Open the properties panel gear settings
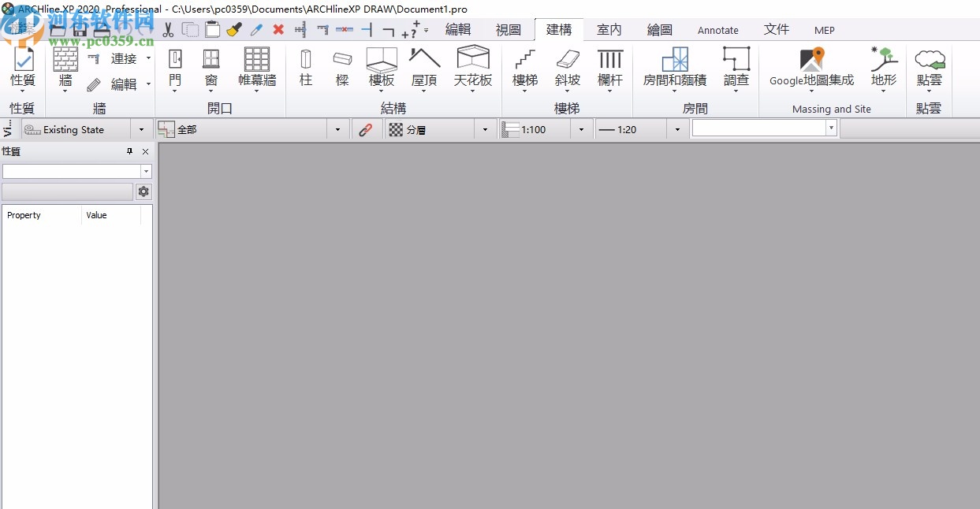Image resolution: width=980 pixels, height=509 pixels. coord(143,191)
